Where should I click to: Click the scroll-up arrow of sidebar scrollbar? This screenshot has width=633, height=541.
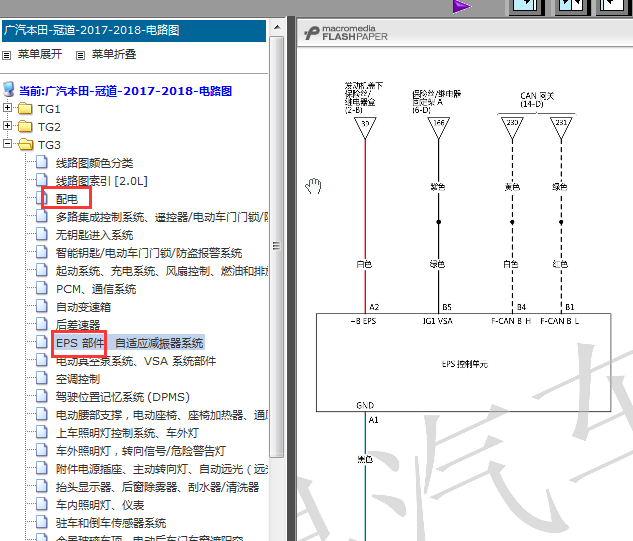click(x=277, y=27)
